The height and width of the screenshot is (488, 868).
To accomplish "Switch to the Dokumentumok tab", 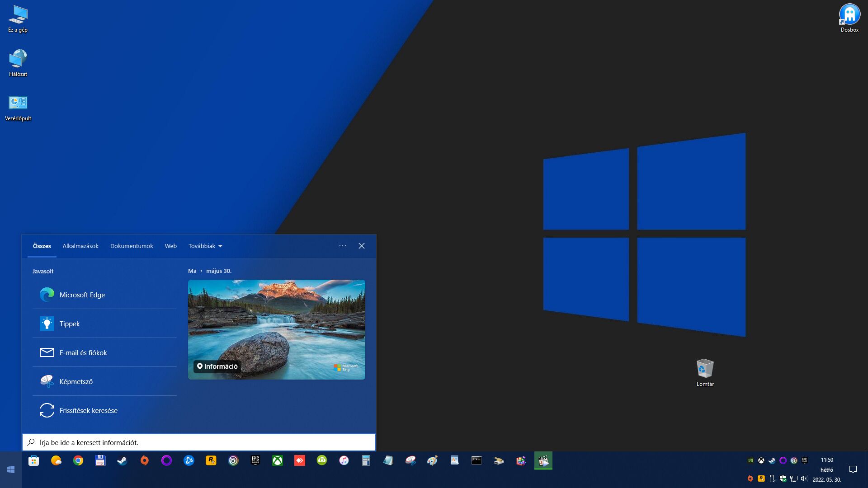I will pos(132,246).
